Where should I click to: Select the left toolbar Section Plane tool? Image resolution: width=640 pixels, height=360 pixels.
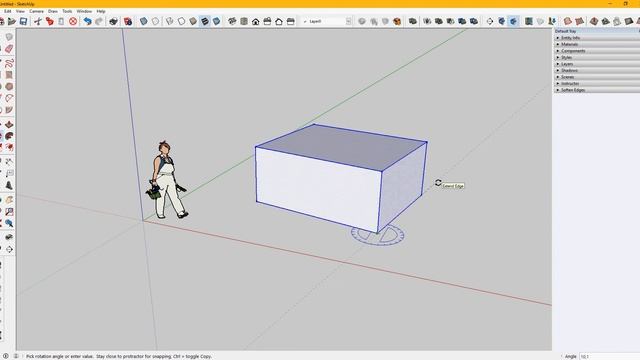click(x=9, y=249)
